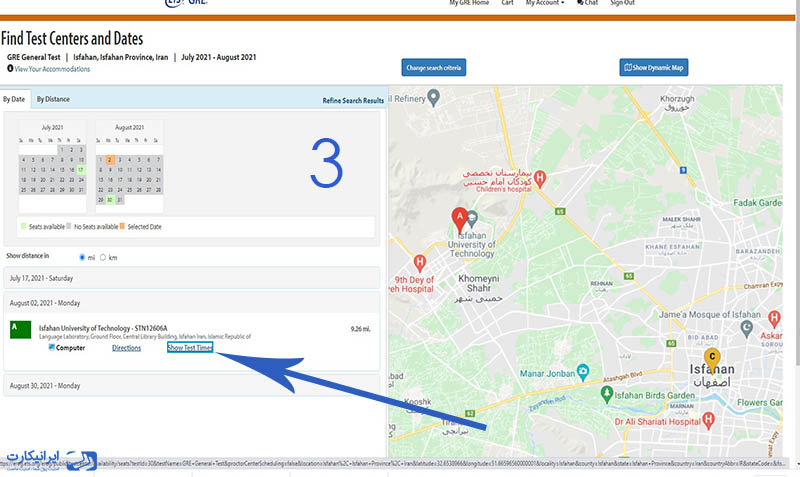The width and height of the screenshot is (800, 477).
Task: Select the Children's hospital H marker
Action: point(540,178)
